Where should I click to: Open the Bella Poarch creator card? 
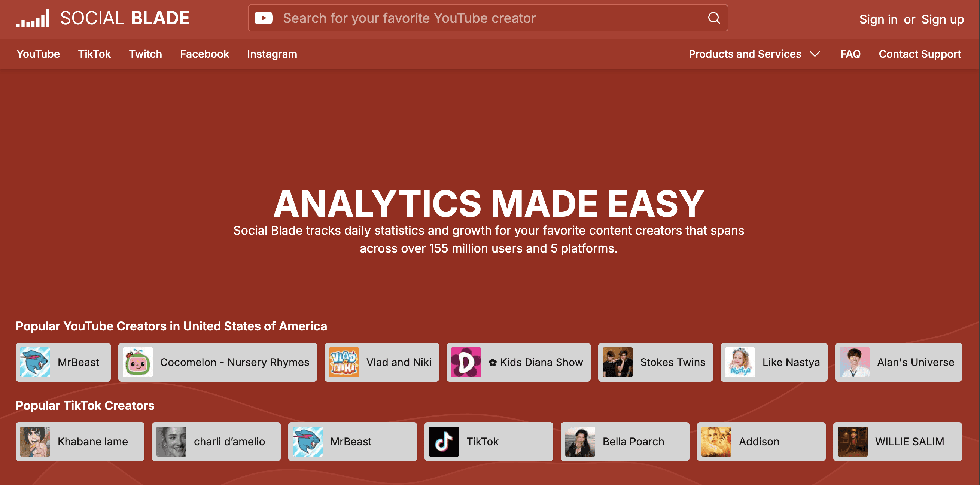[625, 441]
